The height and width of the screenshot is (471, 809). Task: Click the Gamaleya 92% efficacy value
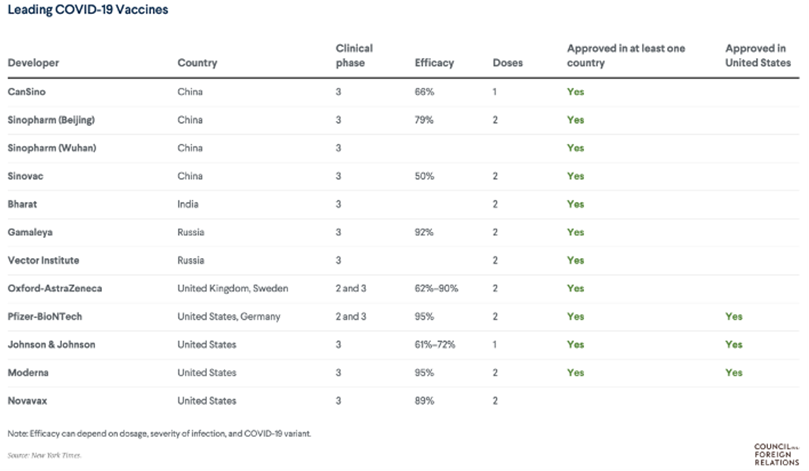(424, 232)
